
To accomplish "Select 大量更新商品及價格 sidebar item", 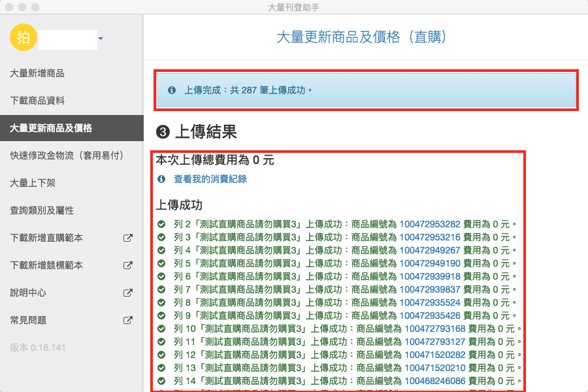I will [51, 128].
